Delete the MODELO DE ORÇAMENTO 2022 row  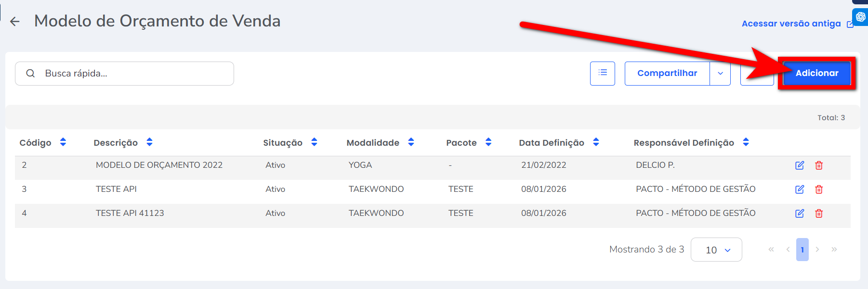818,165
